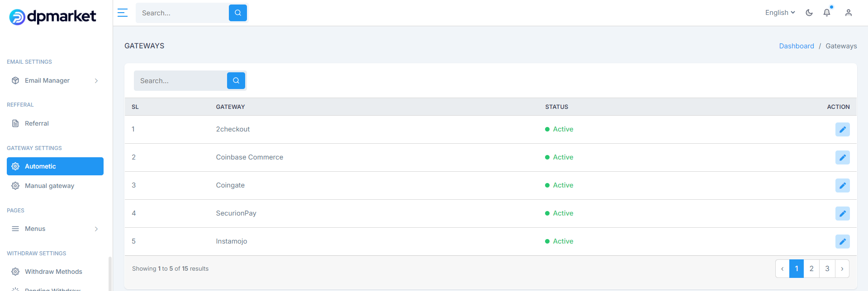This screenshot has height=291, width=868.
Task: Click the GATEWAY column header
Action: click(x=230, y=107)
